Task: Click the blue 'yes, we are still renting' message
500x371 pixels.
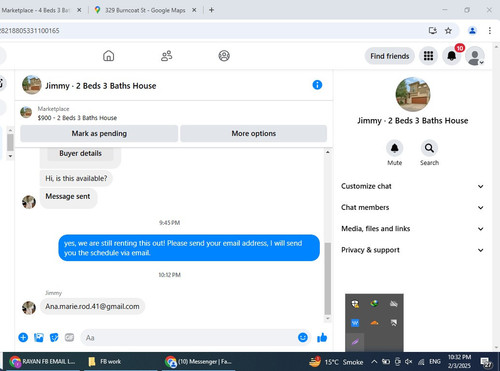Action: coord(189,248)
